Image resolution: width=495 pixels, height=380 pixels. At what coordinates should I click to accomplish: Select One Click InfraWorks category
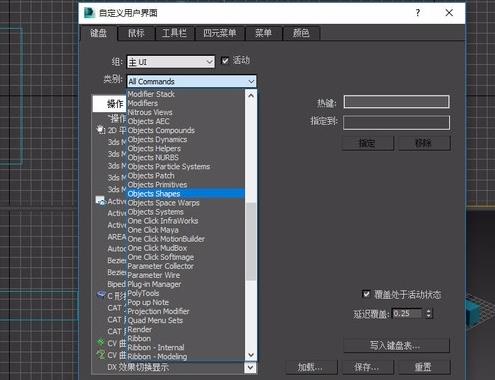163,221
